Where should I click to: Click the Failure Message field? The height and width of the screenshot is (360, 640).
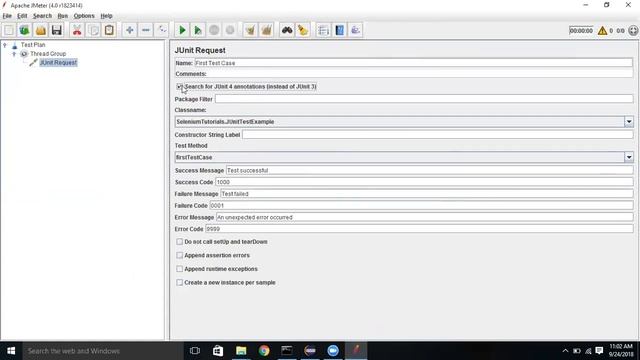click(427, 194)
